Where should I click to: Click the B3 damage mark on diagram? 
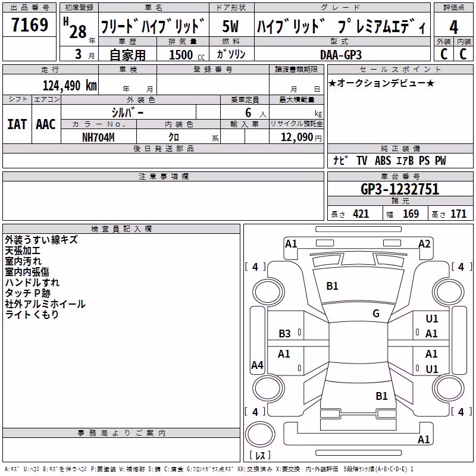pyautogui.click(x=284, y=334)
